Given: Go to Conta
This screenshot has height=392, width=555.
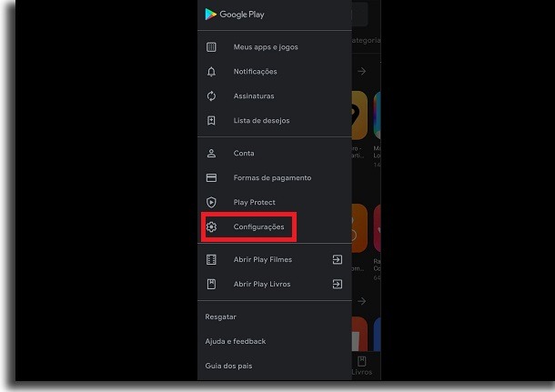Looking at the screenshot, I should (244, 153).
